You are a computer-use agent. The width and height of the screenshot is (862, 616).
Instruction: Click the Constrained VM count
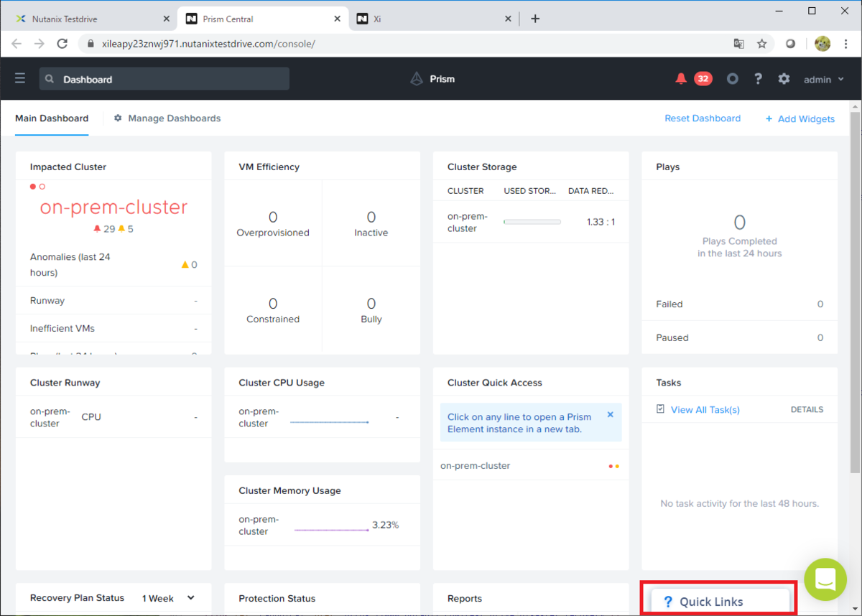click(273, 304)
